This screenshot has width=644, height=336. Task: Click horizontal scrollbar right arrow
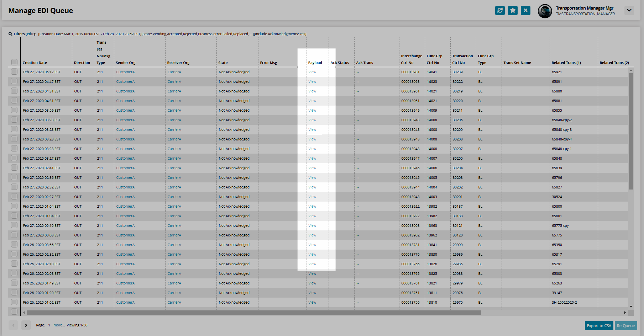[625, 313]
